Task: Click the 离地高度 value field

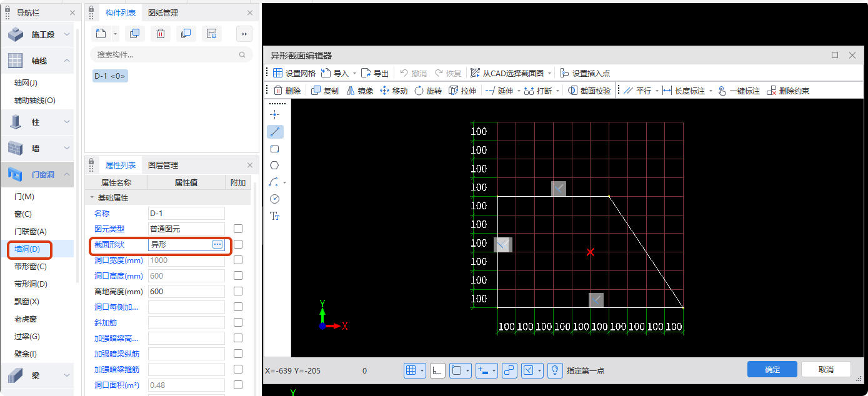Action: pos(186,291)
